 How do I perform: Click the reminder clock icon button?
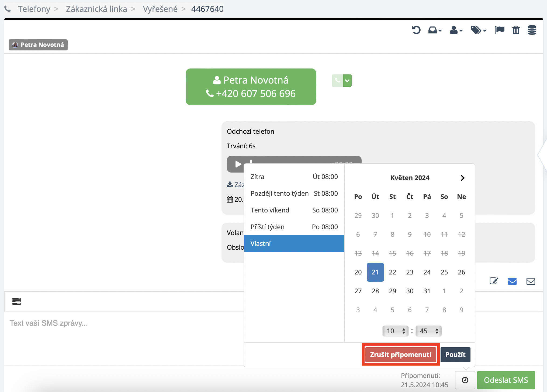(465, 380)
